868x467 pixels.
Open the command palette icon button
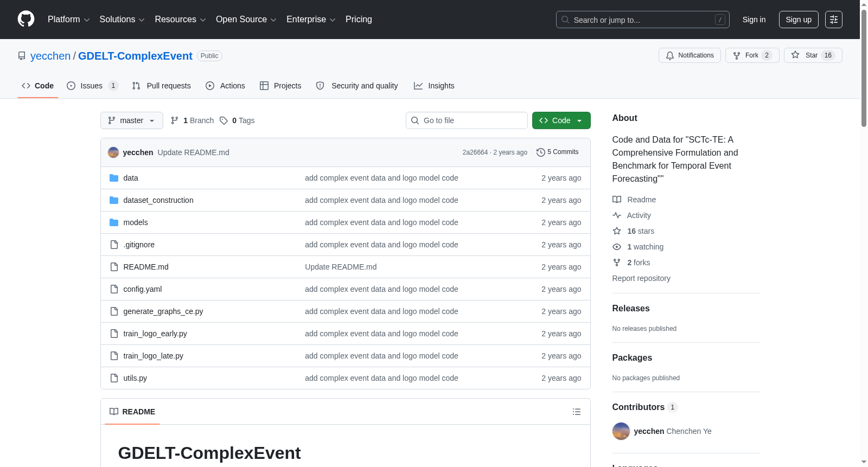click(x=834, y=20)
